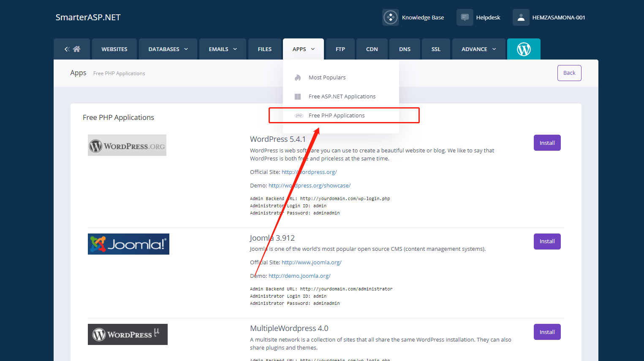
Task: Click the HEMZASAMONA-001 account icon
Action: coord(521,17)
